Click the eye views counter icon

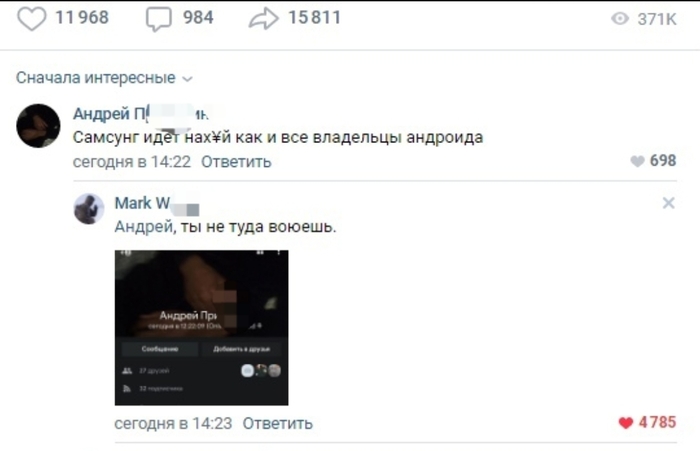click(x=620, y=19)
